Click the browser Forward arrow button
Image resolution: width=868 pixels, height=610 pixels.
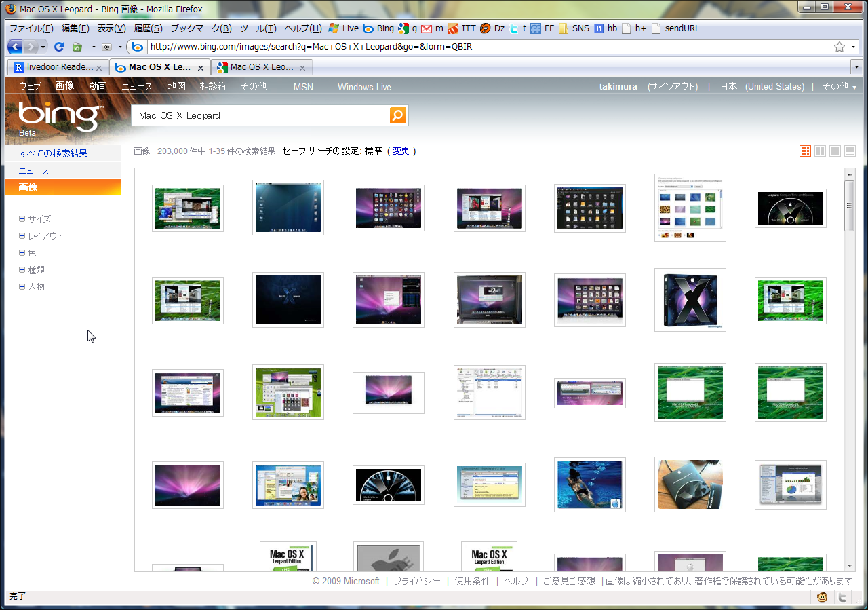coord(31,47)
